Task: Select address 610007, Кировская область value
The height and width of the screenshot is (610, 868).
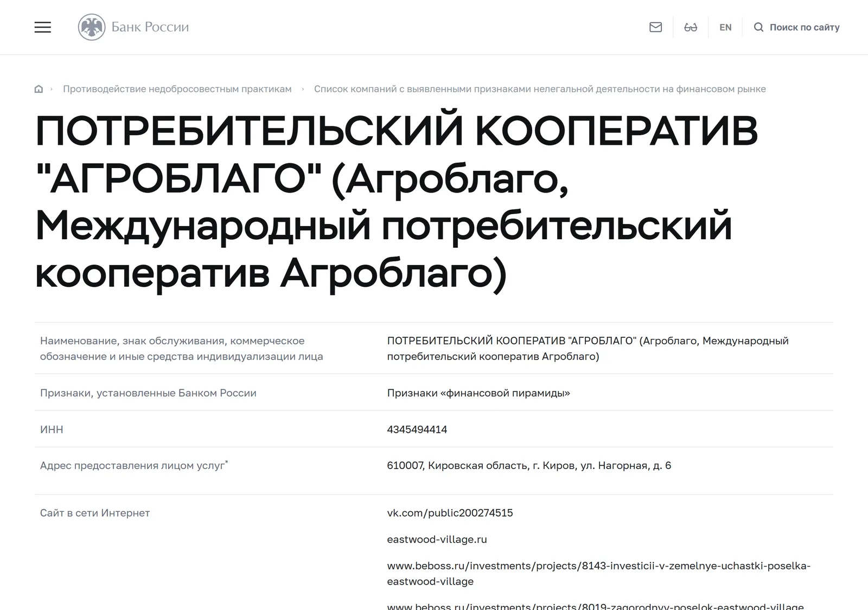Action: (x=529, y=465)
